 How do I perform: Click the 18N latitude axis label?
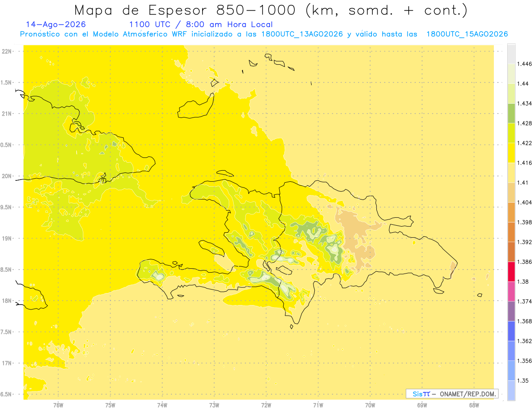(8, 301)
